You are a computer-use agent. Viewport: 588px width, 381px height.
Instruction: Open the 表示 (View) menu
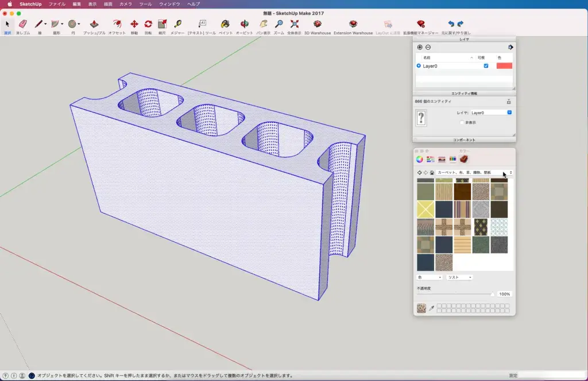coord(92,4)
